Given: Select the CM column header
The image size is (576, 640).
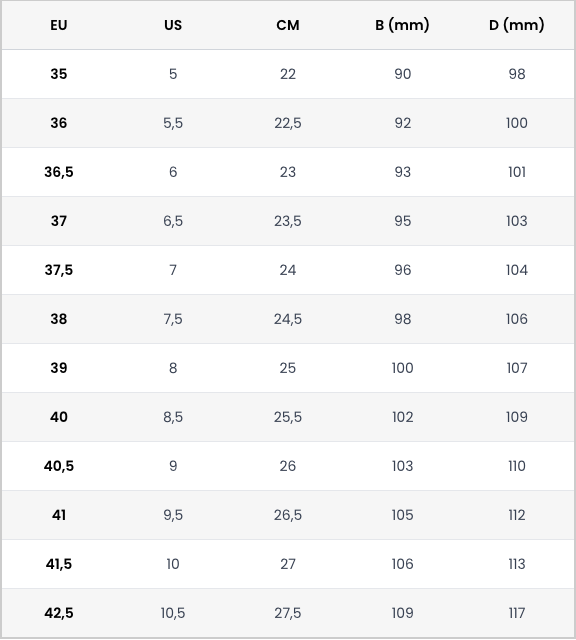Looking at the screenshot, I should click(x=288, y=25).
